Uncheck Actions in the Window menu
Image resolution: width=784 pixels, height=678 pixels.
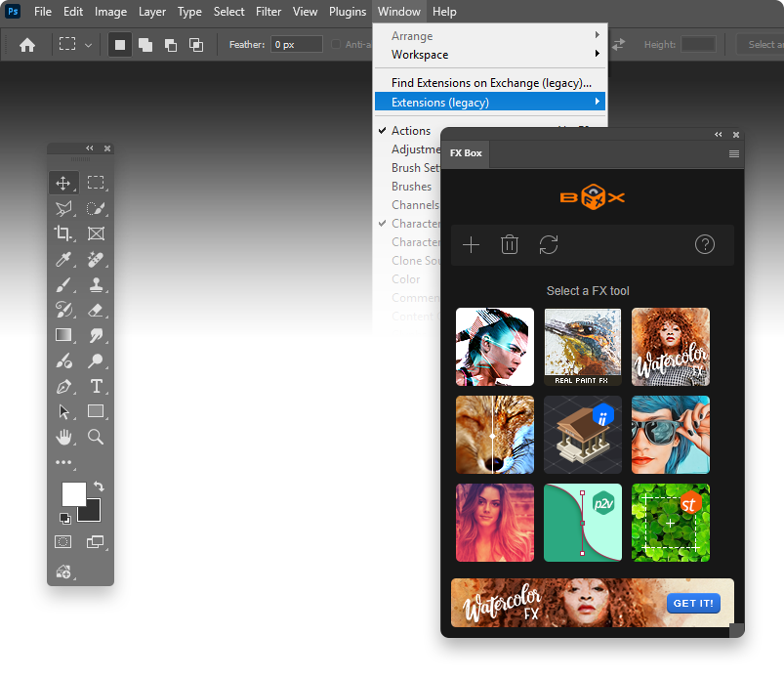410,130
